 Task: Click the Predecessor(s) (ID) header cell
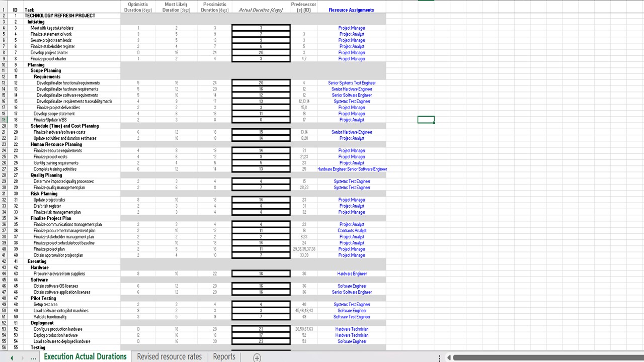click(303, 7)
